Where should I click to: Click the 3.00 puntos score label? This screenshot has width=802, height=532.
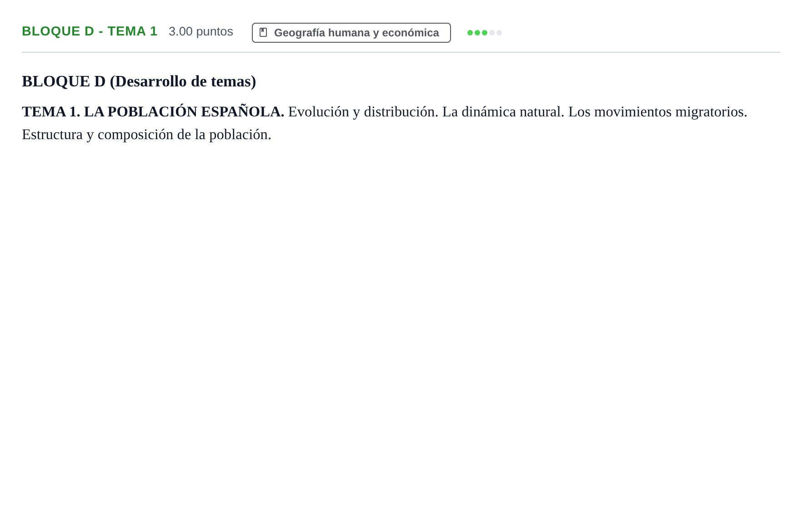coord(201,31)
